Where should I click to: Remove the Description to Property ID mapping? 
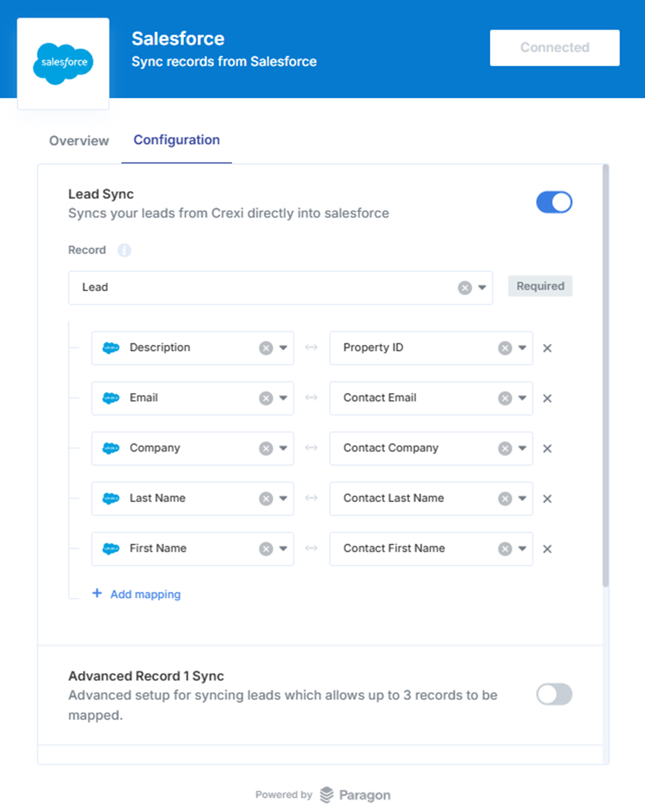[x=547, y=348]
